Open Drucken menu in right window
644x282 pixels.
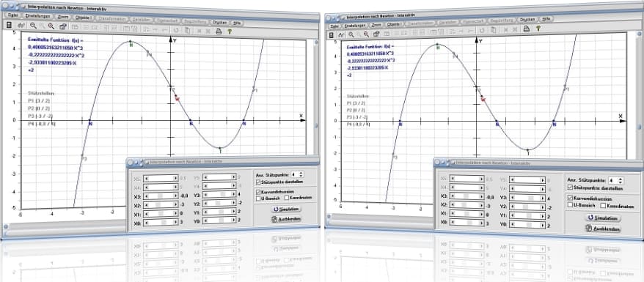pyautogui.click(x=528, y=19)
